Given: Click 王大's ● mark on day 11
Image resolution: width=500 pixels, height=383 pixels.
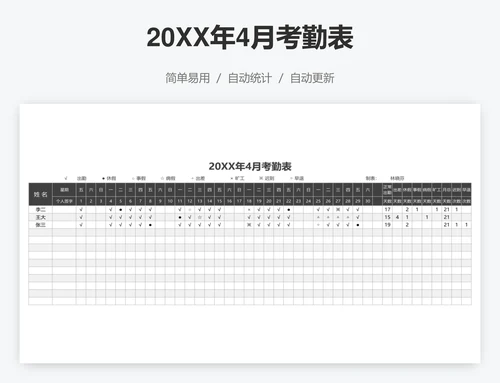Looking at the screenshot, I should pos(180,217).
